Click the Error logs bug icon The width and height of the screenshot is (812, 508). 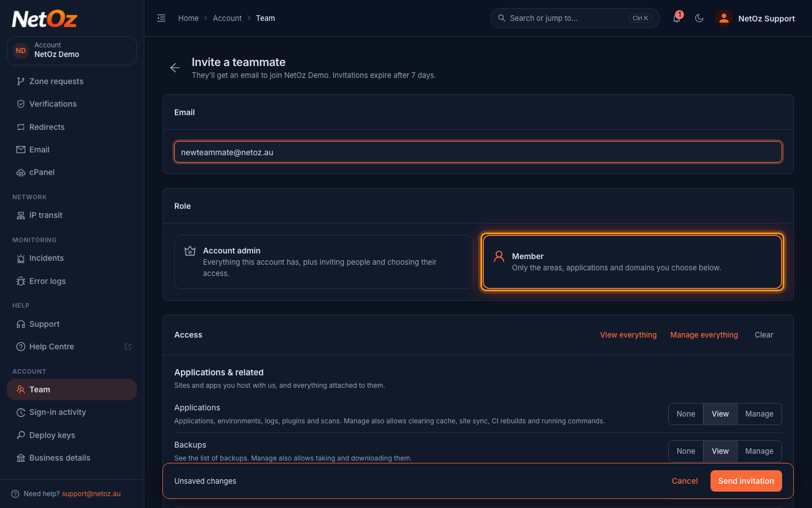pyautogui.click(x=21, y=281)
